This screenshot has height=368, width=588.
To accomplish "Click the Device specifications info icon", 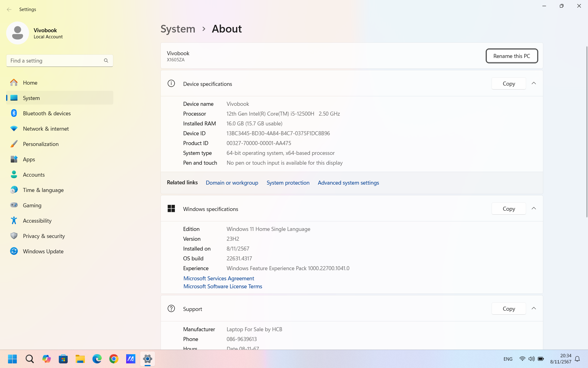I will pos(171,83).
